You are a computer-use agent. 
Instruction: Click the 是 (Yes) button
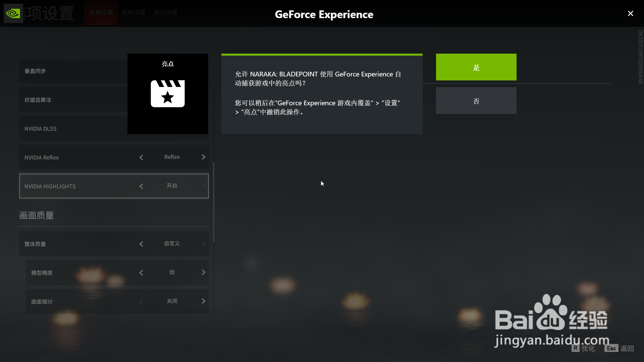(476, 67)
